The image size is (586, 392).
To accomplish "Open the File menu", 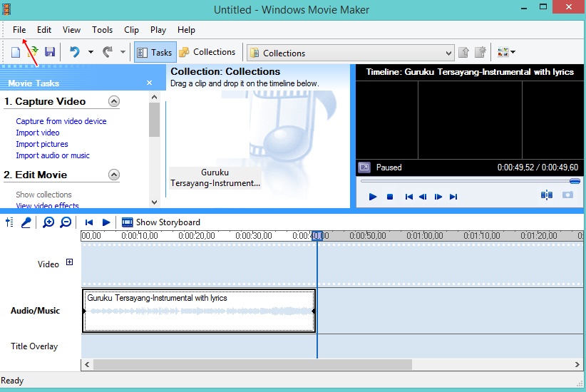I will pyautogui.click(x=19, y=30).
